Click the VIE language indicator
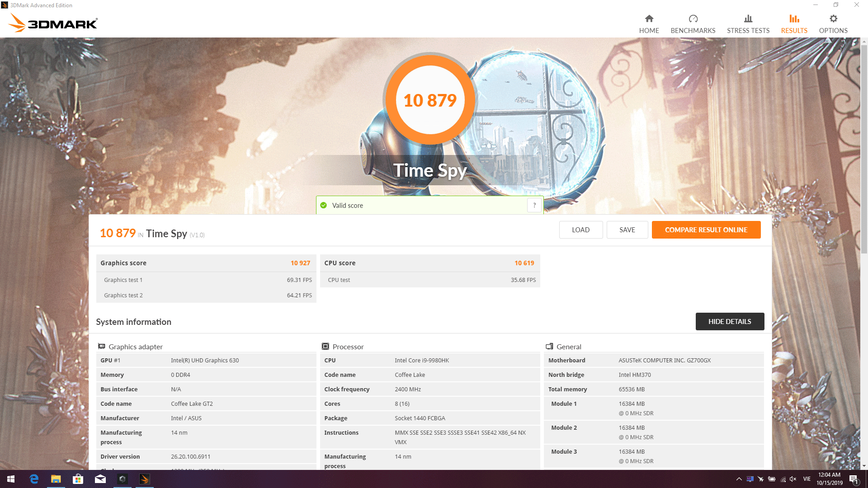This screenshot has width=868, height=488. (807, 479)
